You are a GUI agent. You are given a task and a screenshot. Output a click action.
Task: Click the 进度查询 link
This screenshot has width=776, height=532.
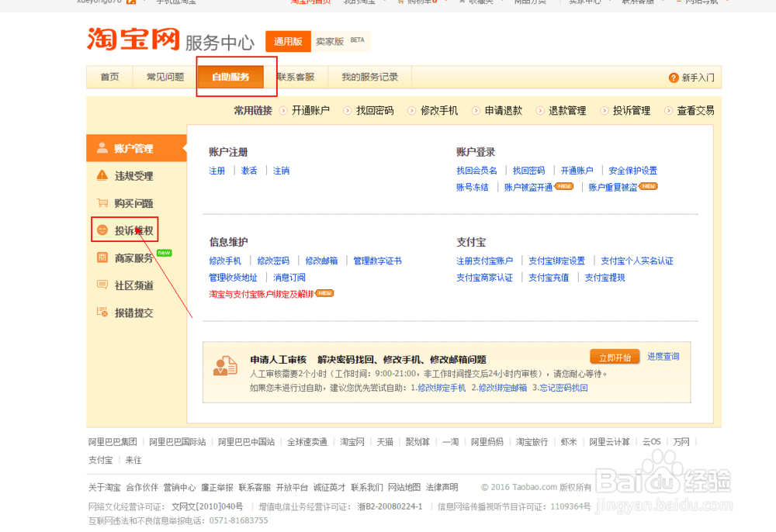663,356
